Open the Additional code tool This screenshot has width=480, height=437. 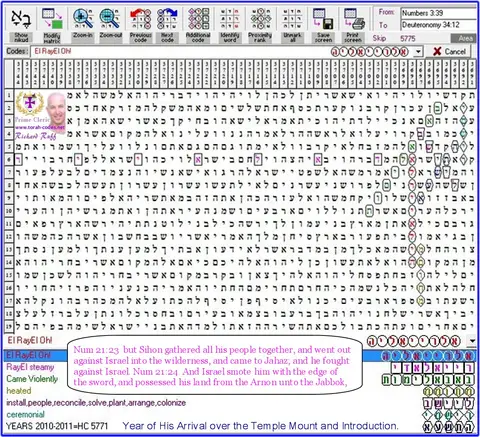pos(198,26)
